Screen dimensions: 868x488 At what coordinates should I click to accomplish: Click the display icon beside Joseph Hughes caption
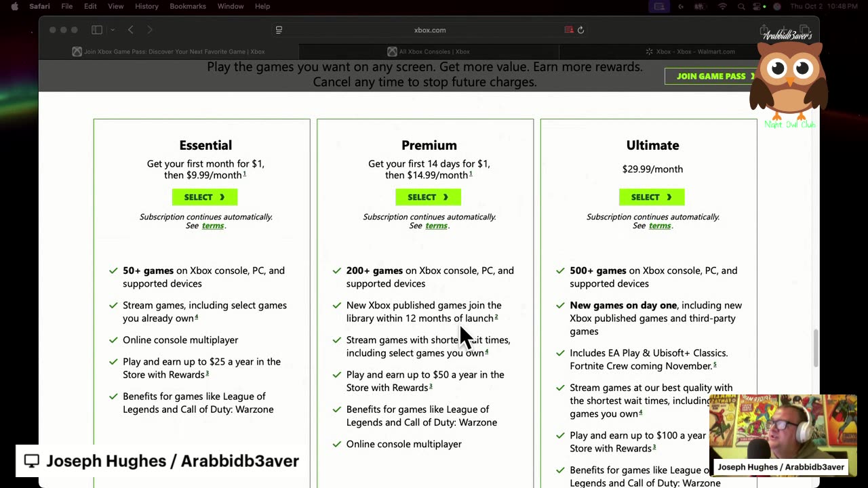[31, 461]
